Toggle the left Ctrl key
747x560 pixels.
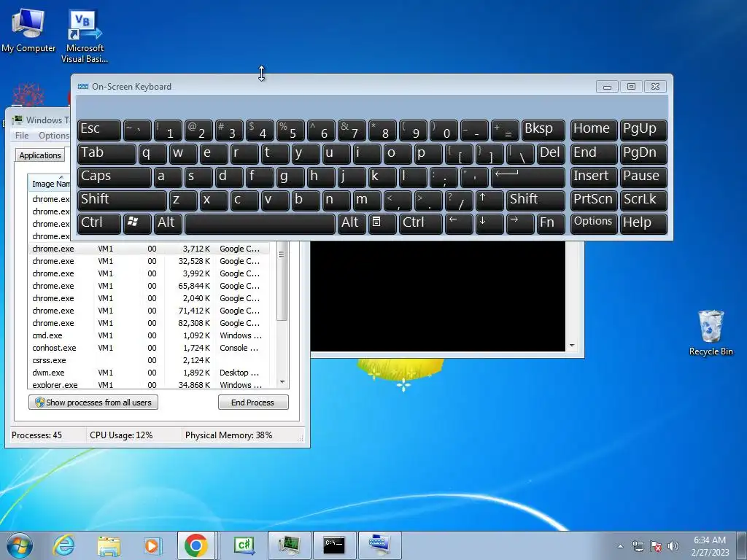[99, 223]
